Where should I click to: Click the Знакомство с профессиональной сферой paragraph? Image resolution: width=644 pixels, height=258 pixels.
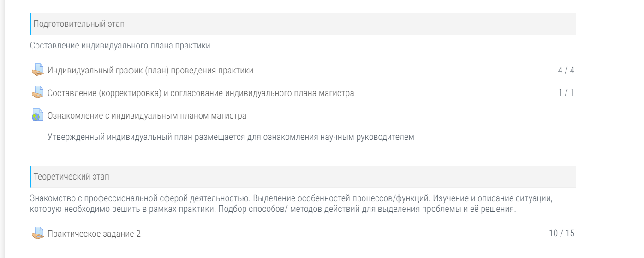(x=291, y=204)
